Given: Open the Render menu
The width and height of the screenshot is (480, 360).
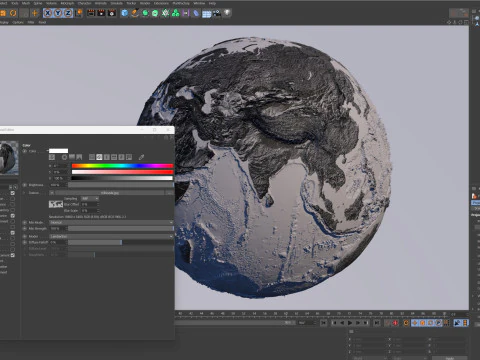Looking at the screenshot, I should click(145, 3).
